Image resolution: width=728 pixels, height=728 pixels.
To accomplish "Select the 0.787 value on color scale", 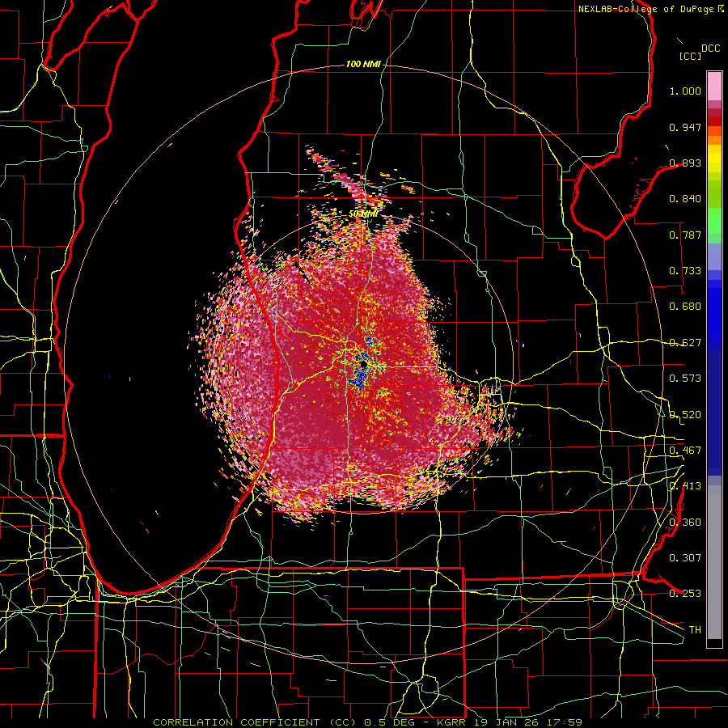I will pyautogui.click(x=685, y=235).
